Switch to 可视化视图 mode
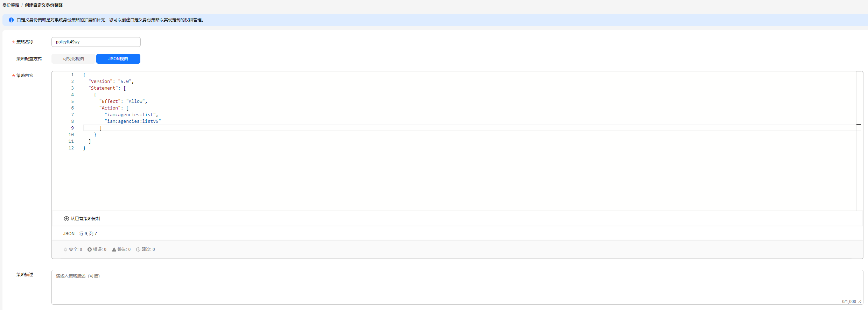This screenshot has height=310, width=868. (73, 59)
